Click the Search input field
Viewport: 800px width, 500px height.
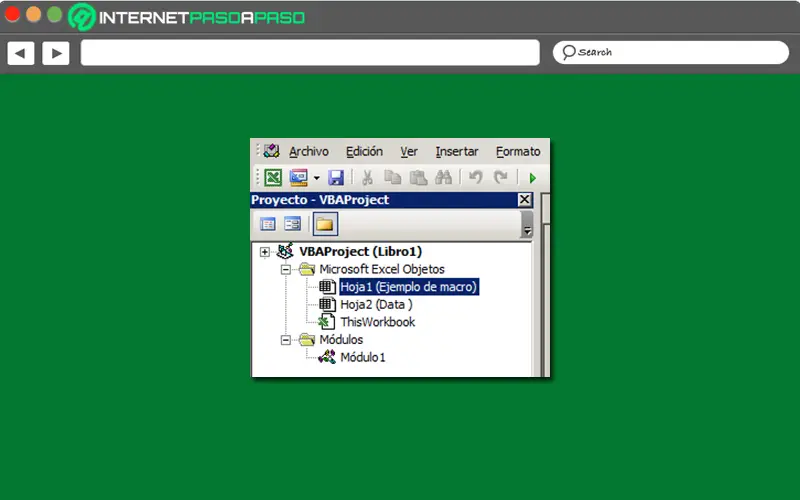(x=671, y=52)
